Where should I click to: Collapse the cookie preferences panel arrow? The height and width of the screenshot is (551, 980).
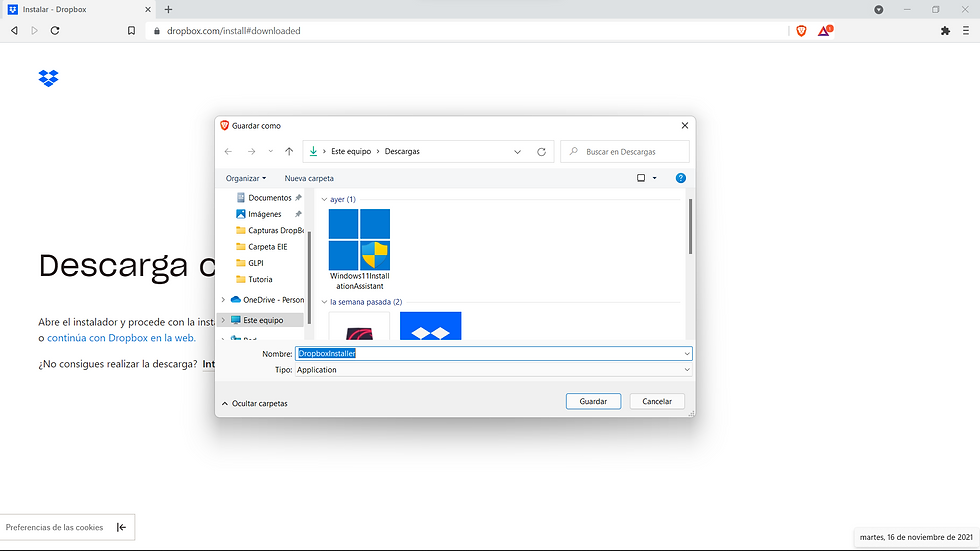(x=121, y=527)
